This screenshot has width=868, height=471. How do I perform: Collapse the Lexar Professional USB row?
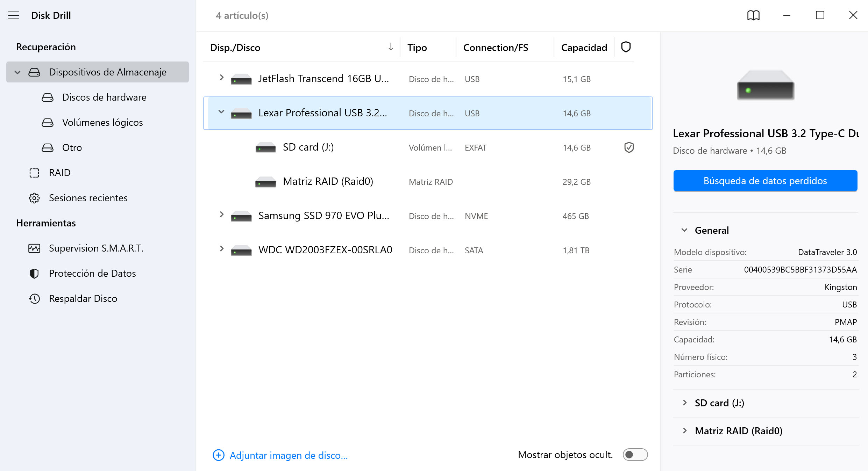click(x=221, y=112)
